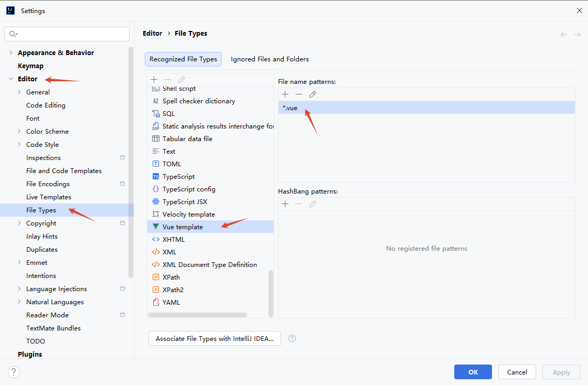Expand the Natural Languages node
Image resolution: width=588 pixels, height=385 pixels.
[19, 302]
